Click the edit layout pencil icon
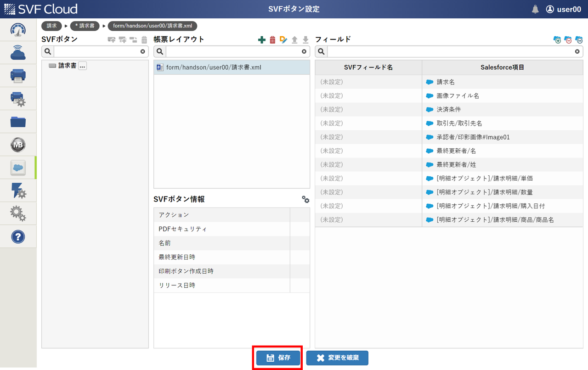The height and width of the screenshot is (370, 588). tap(284, 39)
